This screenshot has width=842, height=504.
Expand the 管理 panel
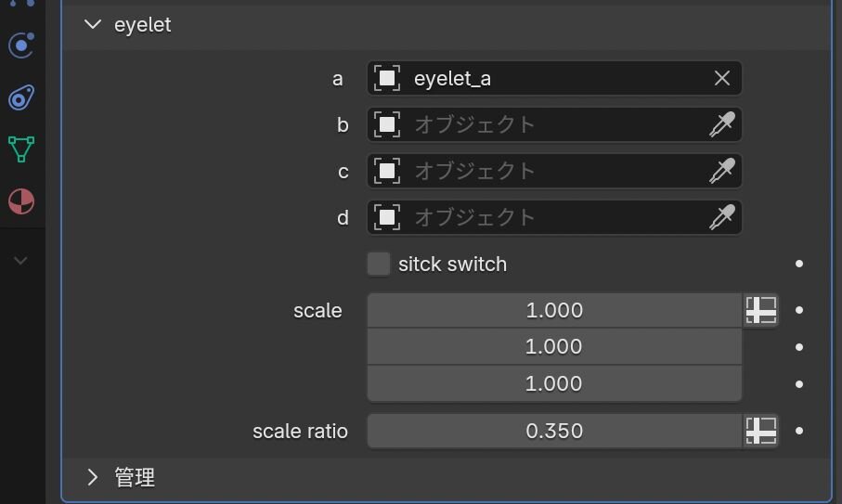click(92, 477)
